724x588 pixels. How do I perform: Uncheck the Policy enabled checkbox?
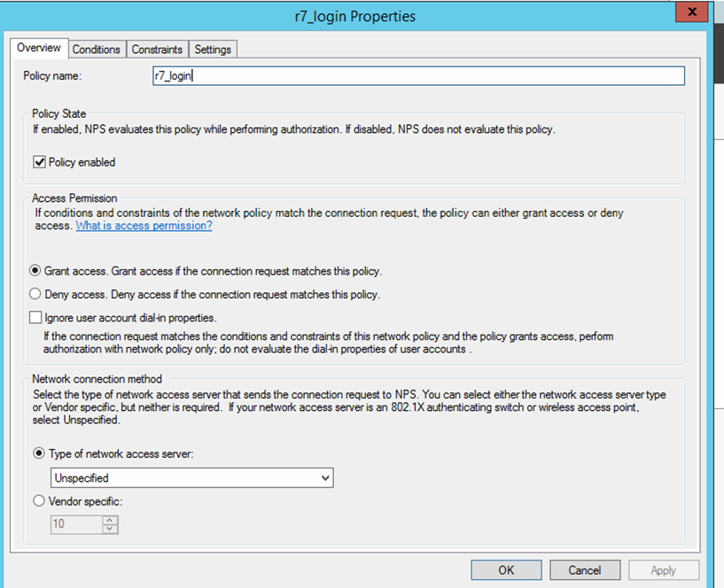point(39,162)
